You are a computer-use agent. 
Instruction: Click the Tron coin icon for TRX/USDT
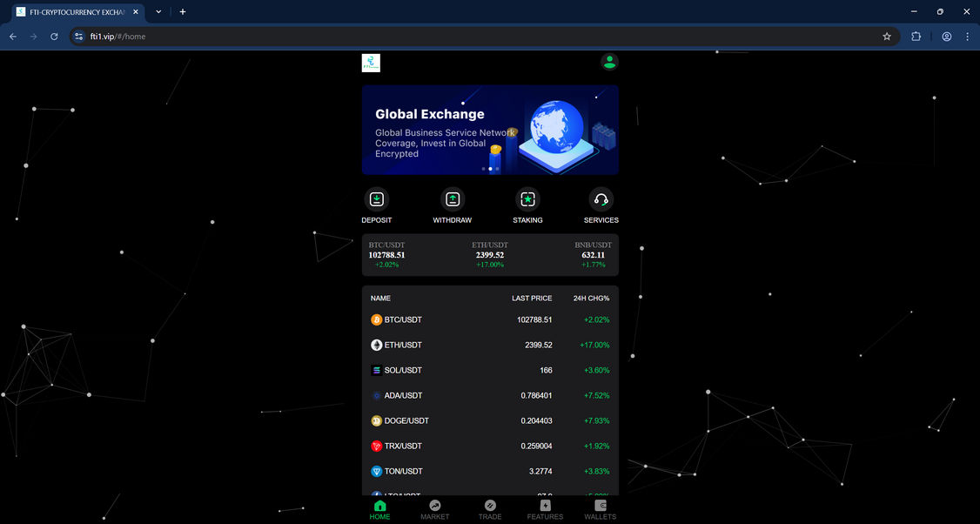click(x=376, y=447)
